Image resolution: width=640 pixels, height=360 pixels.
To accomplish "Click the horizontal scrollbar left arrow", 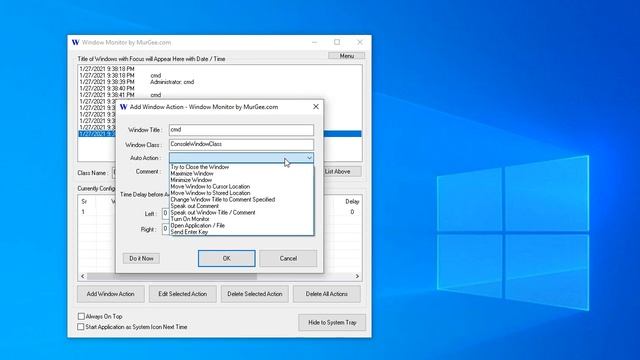I will pos(83,276).
